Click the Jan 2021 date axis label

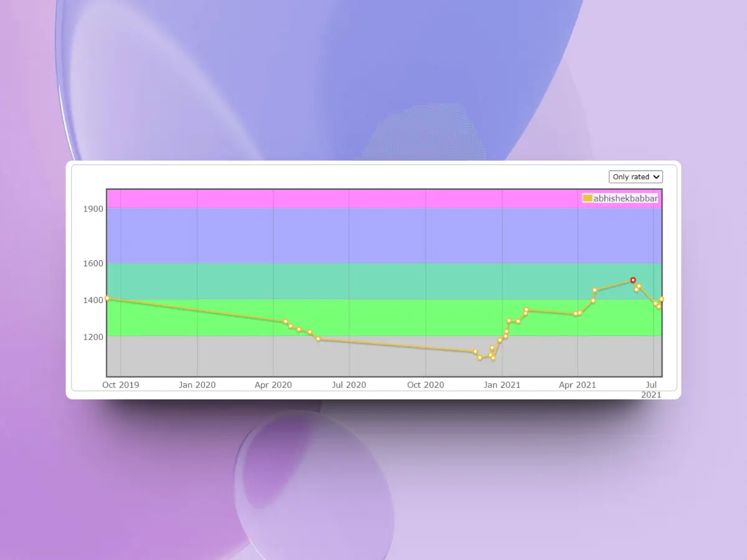tap(502, 385)
